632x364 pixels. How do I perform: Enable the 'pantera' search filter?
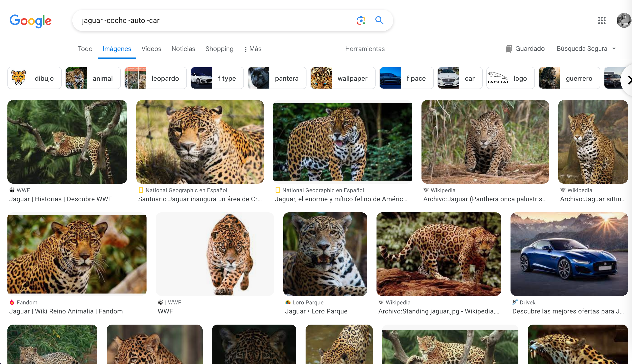click(277, 78)
